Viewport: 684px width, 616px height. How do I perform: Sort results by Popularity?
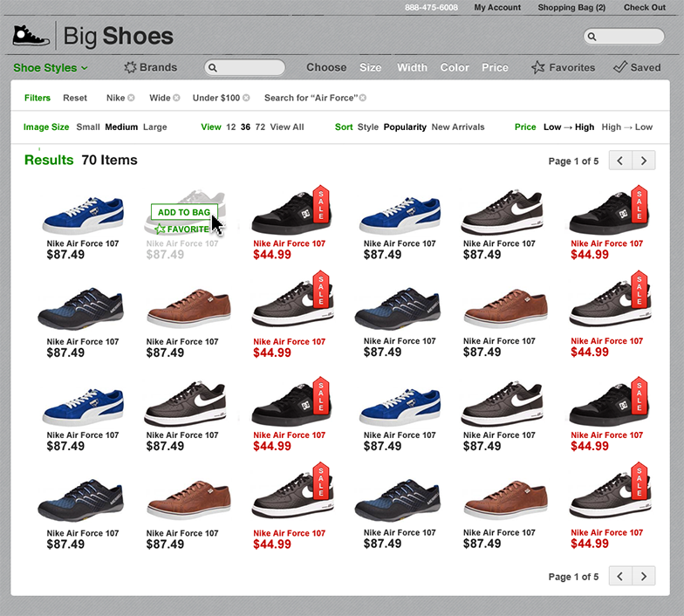tap(405, 127)
